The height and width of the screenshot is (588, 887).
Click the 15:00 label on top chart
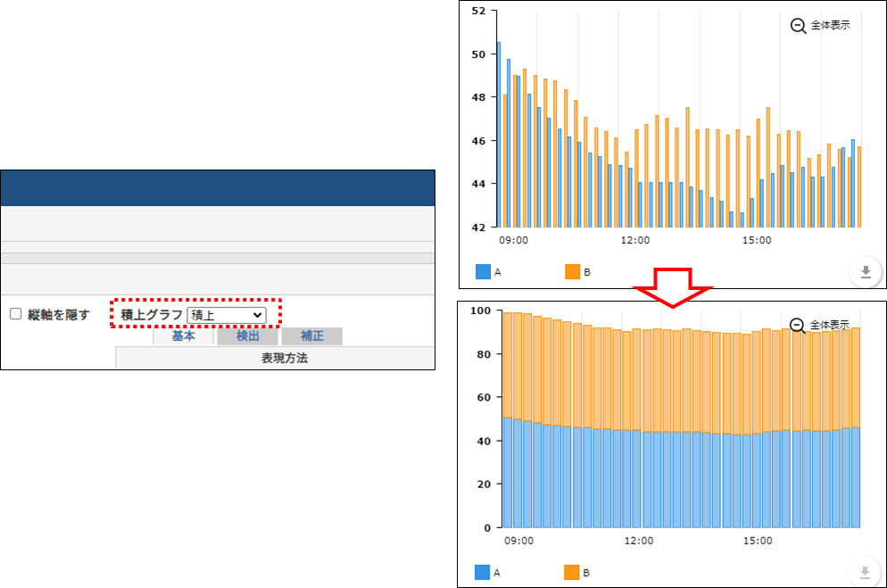point(757,240)
